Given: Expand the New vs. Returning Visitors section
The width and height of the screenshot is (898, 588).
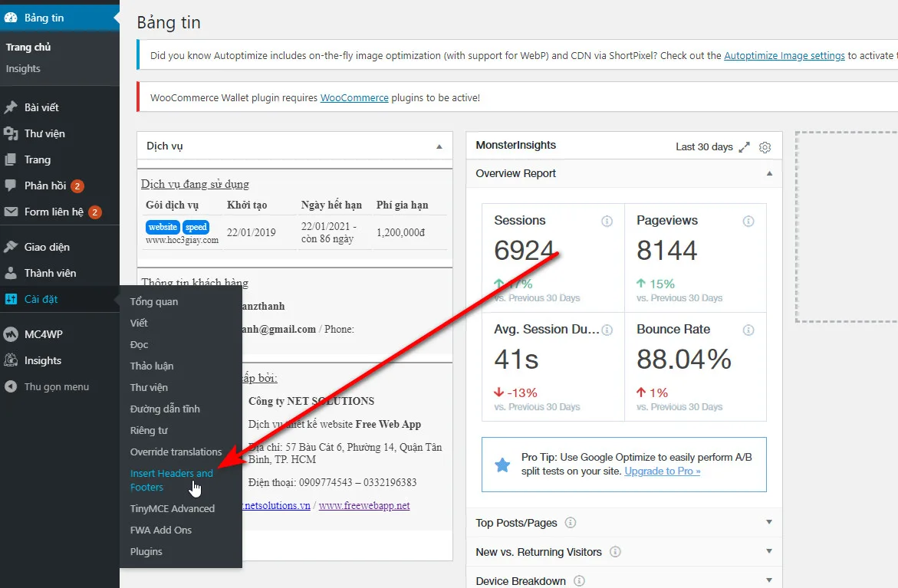Looking at the screenshot, I should (x=769, y=550).
